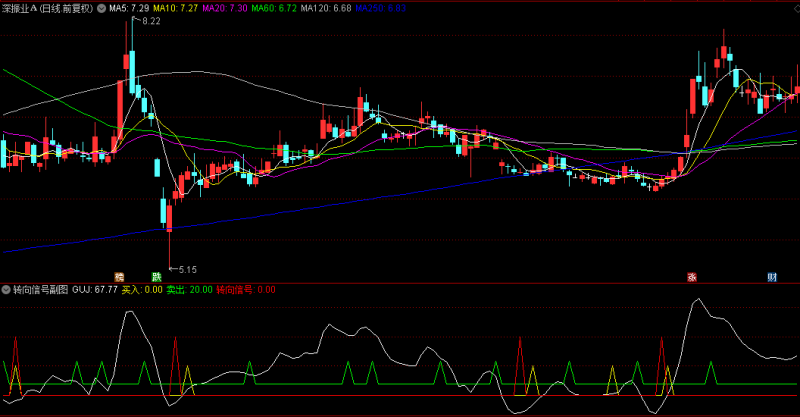Click the 深振业A daily chart title
The height and width of the screenshot is (417, 800).
coord(48,8)
